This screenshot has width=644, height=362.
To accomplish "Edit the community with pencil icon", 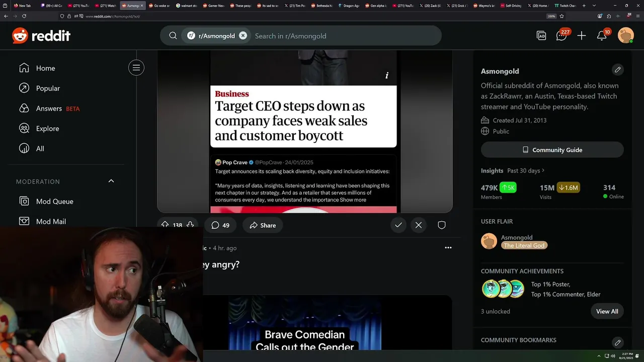I will click(x=618, y=69).
